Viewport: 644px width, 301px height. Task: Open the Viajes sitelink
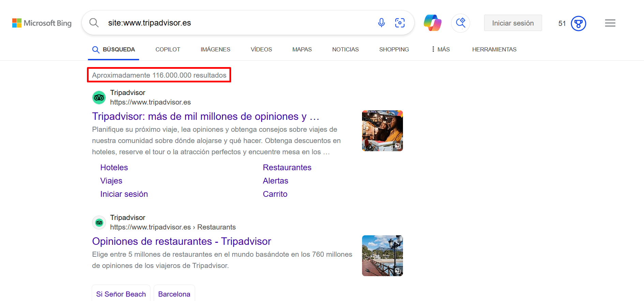(111, 181)
